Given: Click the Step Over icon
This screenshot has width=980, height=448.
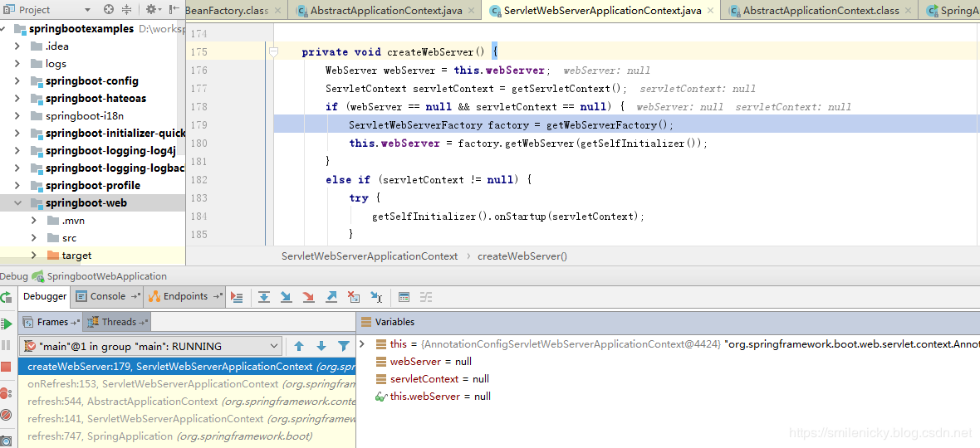Looking at the screenshot, I should pos(264,298).
